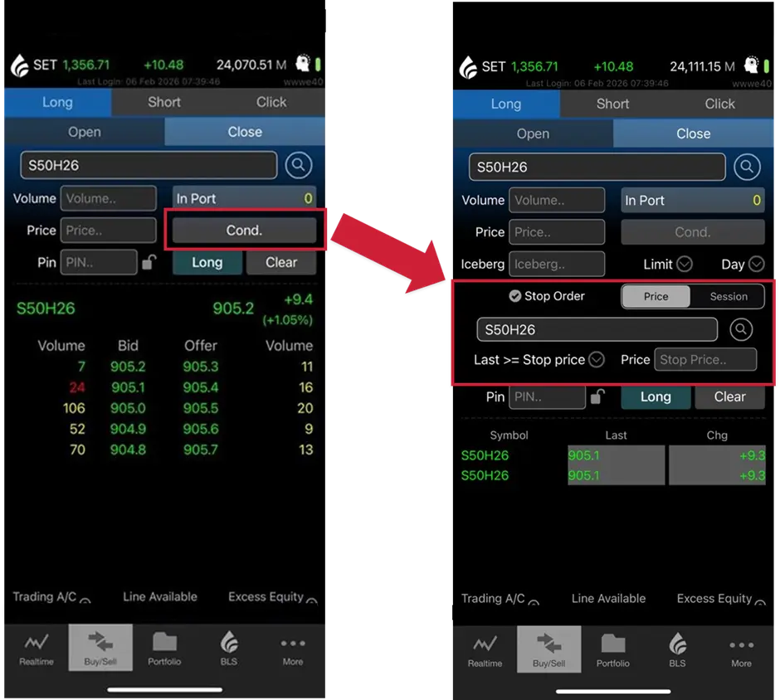780x700 pixels.
Task: Tap the Cond. button to set conditional order
Action: (x=244, y=230)
